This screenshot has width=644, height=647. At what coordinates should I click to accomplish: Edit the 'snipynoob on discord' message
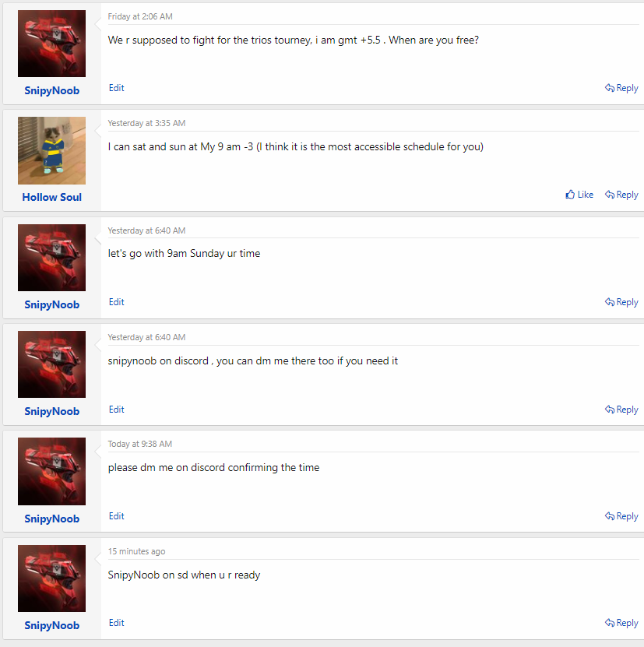116,410
